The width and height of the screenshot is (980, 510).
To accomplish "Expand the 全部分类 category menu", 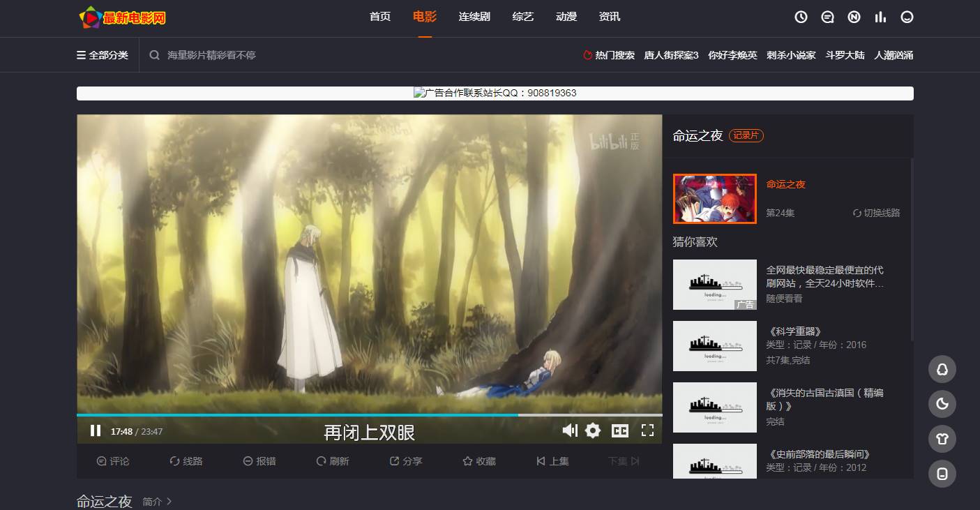I will pyautogui.click(x=103, y=55).
